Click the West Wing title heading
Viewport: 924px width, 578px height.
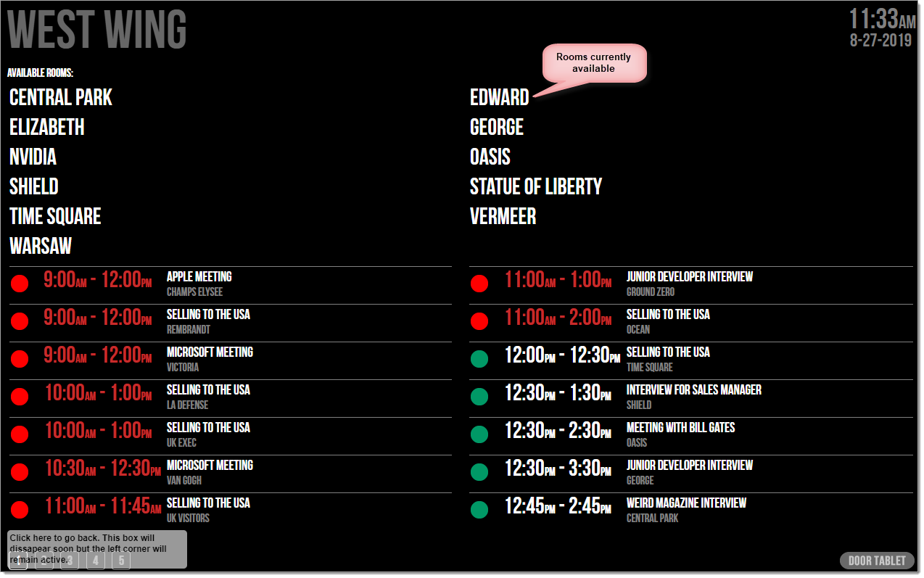pos(97,30)
